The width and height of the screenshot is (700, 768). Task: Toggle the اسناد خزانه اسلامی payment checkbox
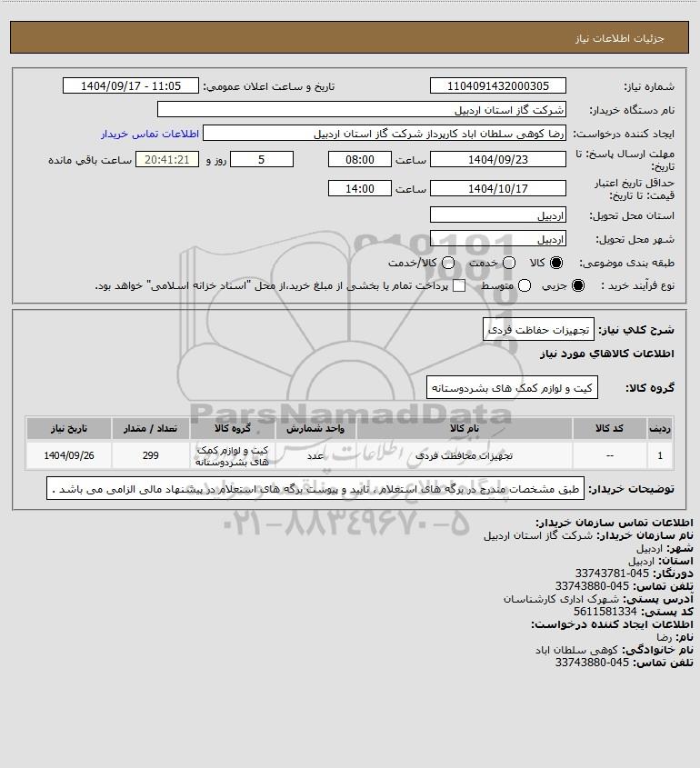coord(459,285)
